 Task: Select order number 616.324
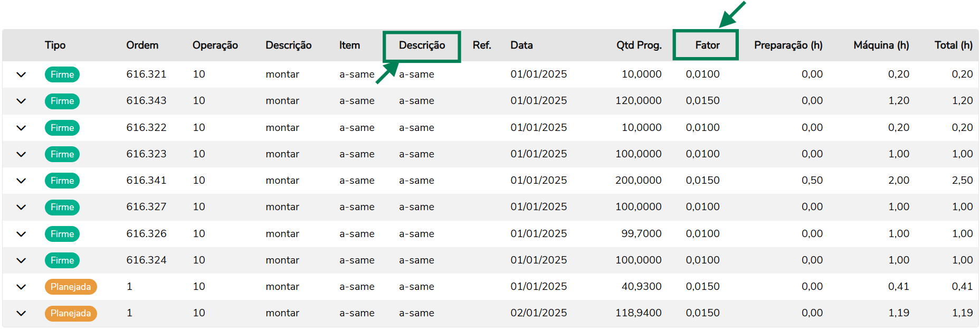click(146, 260)
